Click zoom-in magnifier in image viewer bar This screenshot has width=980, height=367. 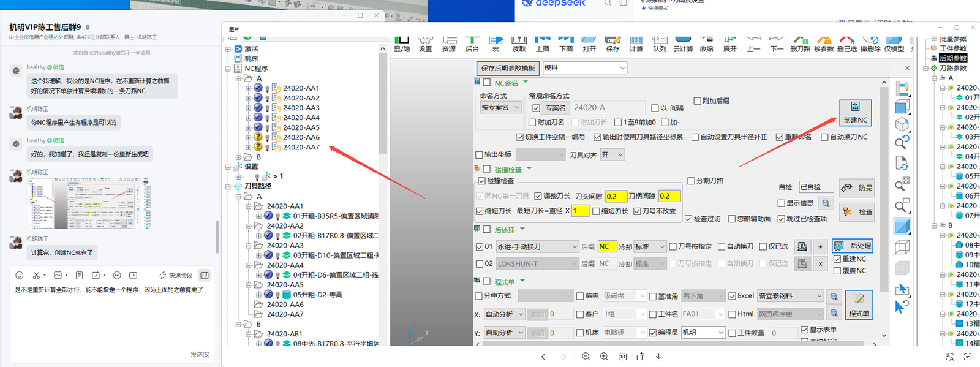[604, 357]
